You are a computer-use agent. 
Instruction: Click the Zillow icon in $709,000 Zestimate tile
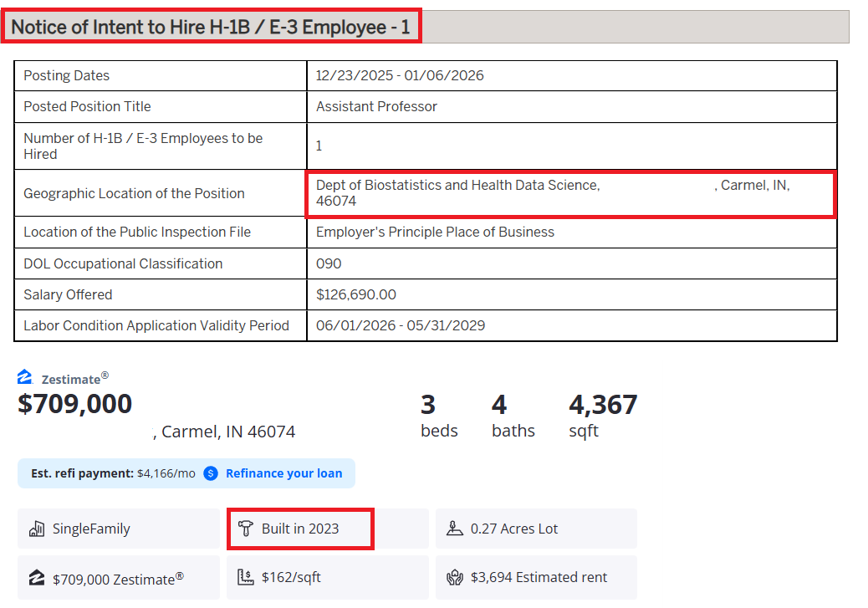37,578
